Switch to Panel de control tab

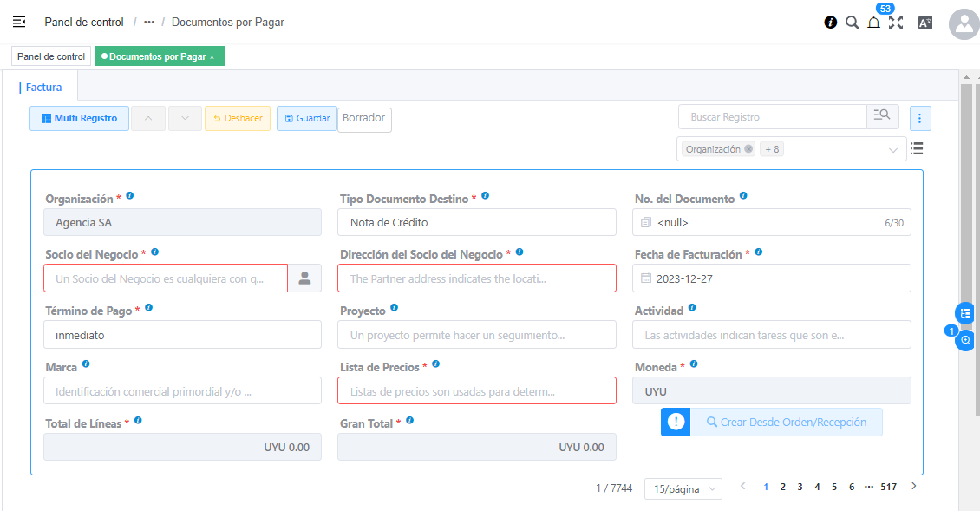(x=51, y=56)
